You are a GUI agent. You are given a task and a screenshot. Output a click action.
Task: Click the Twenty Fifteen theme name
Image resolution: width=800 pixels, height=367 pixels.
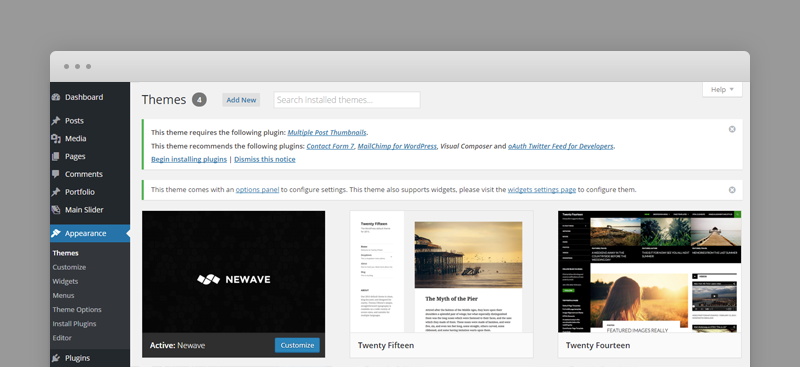(x=386, y=346)
